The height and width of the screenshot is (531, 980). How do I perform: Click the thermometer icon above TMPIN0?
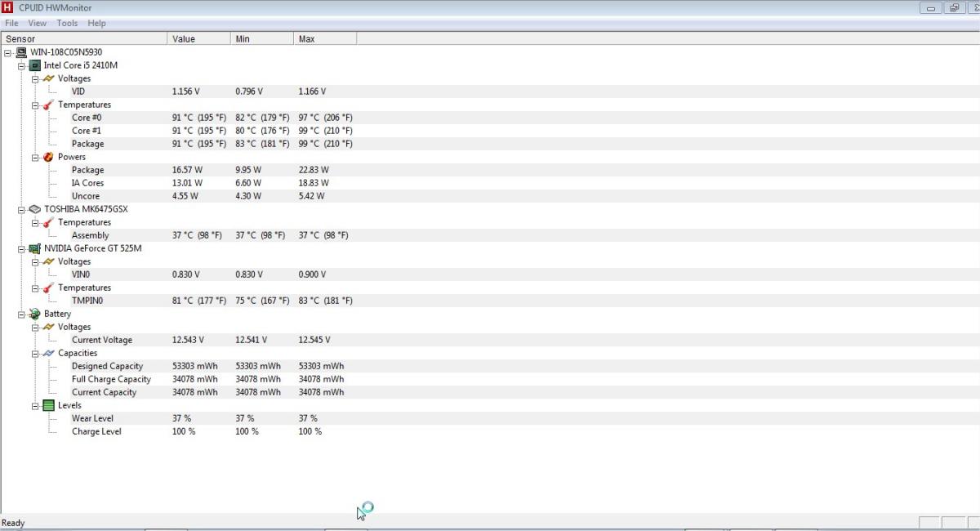[x=48, y=288]
